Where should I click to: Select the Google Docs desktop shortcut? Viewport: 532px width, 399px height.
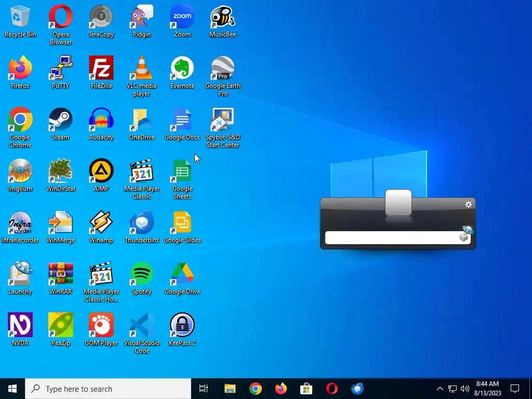click(x=182, y=124)
